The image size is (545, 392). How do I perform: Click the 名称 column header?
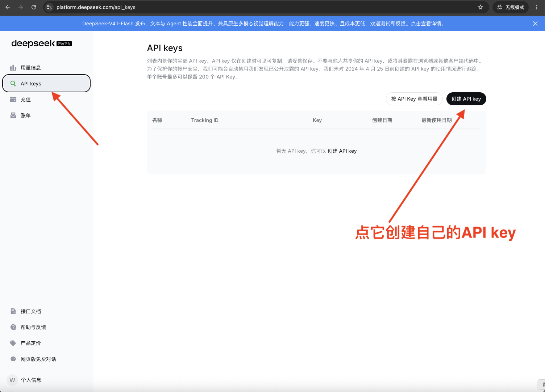click(x=157, y=120)
